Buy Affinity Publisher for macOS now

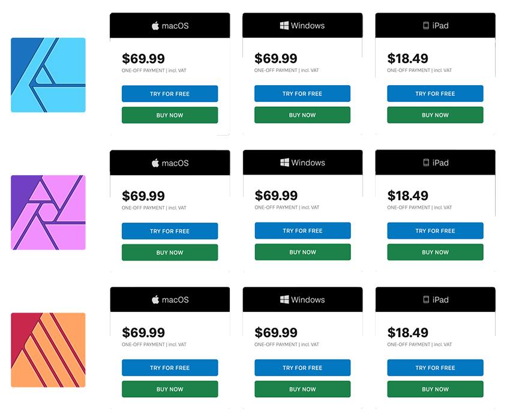[170, 389]
